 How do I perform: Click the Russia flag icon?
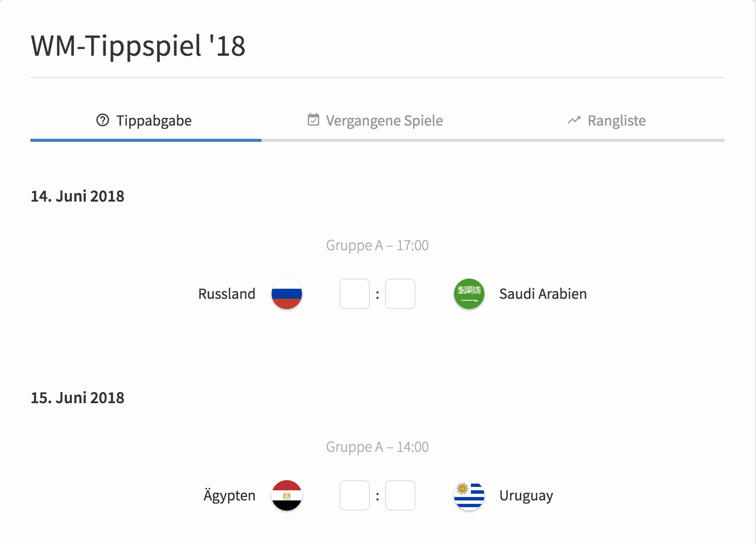[x=287, y=294]
